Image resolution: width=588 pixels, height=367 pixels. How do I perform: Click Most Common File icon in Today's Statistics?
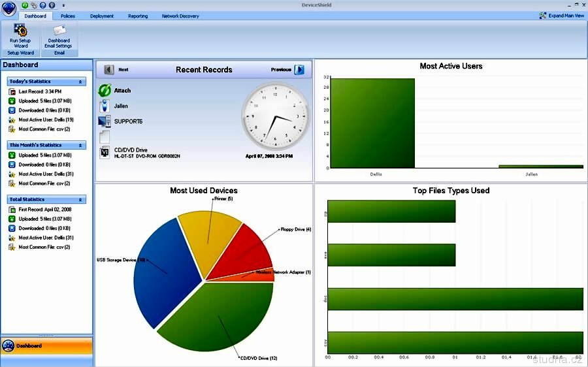pos(12,129)
